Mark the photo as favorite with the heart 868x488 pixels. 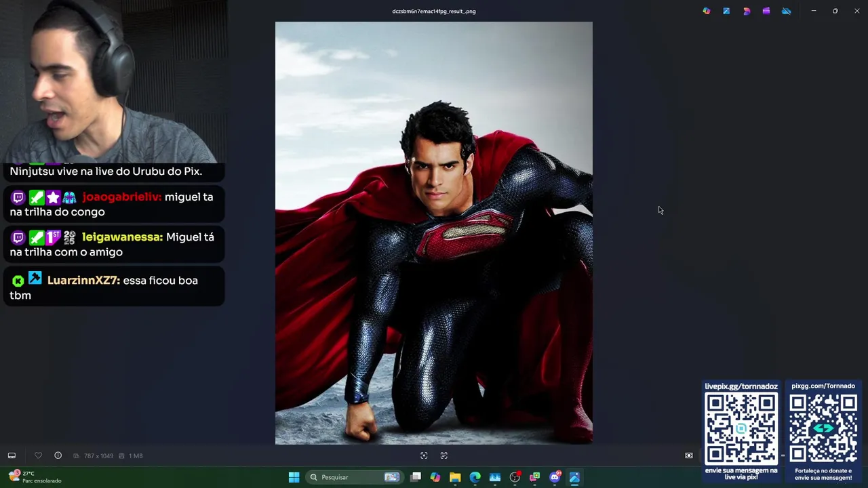click(x=38, y=455)
